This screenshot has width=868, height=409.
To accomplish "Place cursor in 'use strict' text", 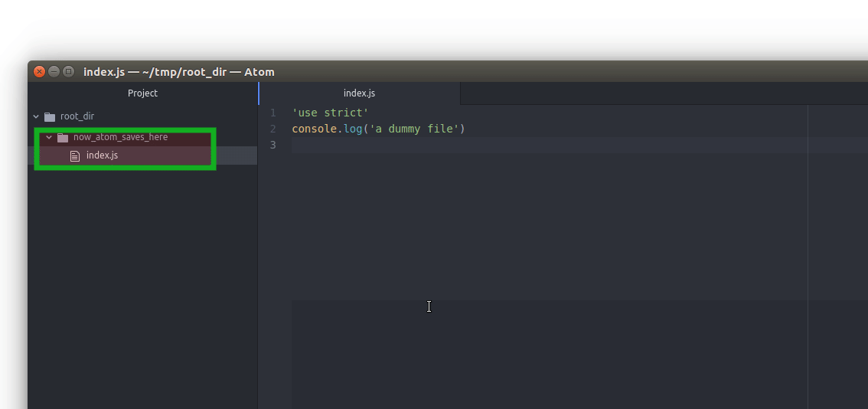I will 330,113.
